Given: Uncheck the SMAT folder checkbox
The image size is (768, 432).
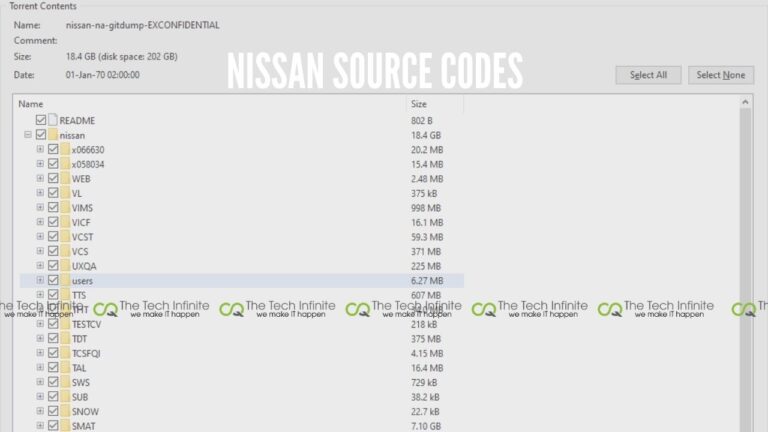Looking at the screenshot, I should 53,426.
